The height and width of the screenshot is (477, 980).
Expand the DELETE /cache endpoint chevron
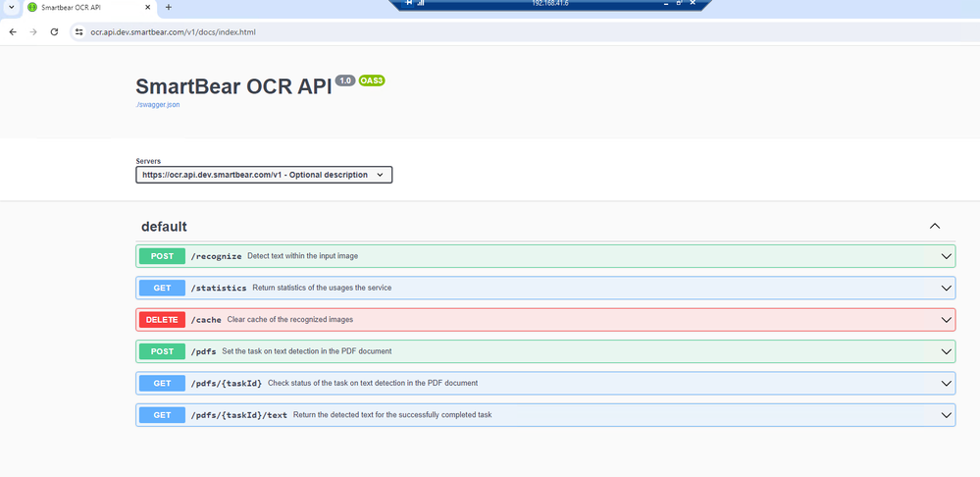click(946, 320)
